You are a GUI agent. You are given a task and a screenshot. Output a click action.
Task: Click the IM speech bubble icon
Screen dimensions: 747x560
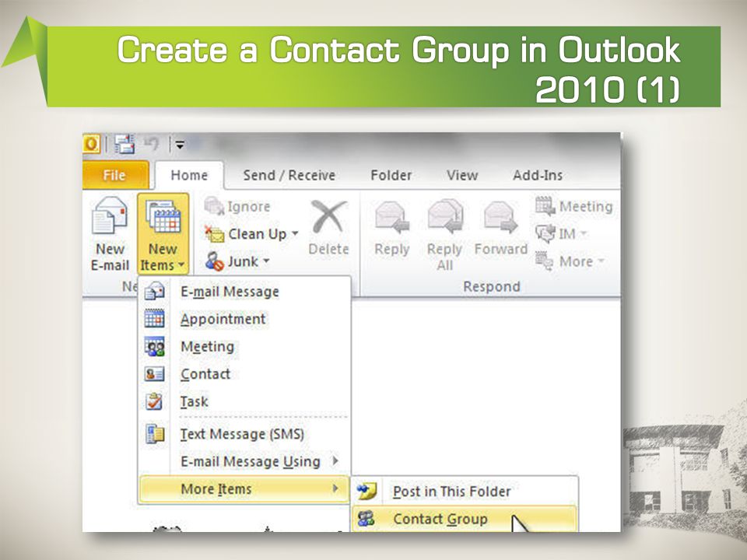[545, 234]
